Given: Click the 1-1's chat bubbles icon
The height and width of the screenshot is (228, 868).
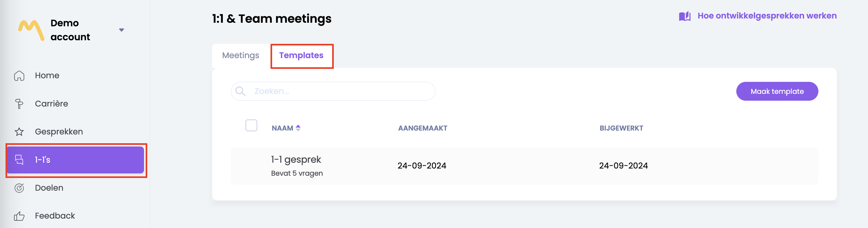Looking at the screenshot, I should (19, 160).
